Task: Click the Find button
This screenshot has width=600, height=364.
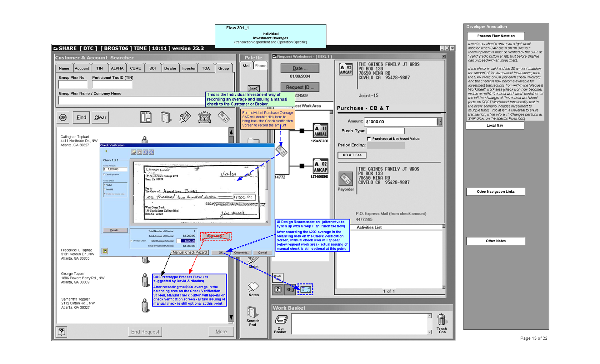Action: pos(81,117)
